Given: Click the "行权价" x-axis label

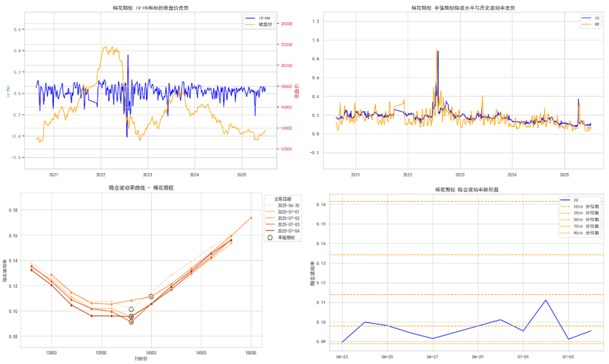Looking at the screenshot, I should [141, 358].
